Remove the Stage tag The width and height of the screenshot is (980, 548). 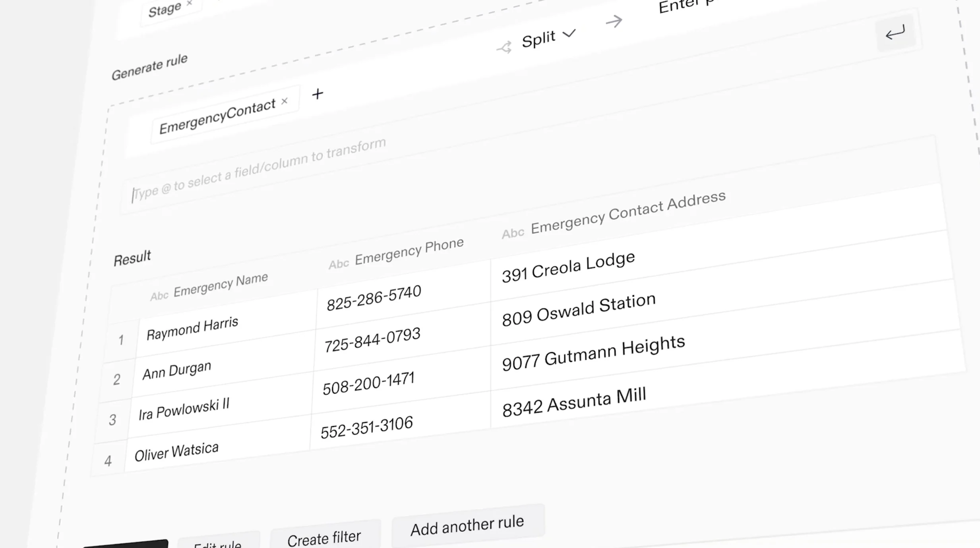190,4
